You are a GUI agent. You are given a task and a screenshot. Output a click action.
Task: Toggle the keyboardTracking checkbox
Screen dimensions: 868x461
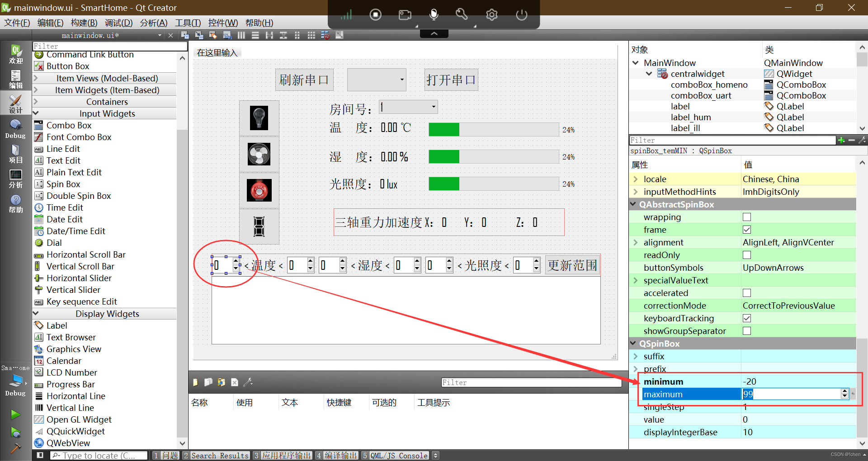click(x=747, y=318)
